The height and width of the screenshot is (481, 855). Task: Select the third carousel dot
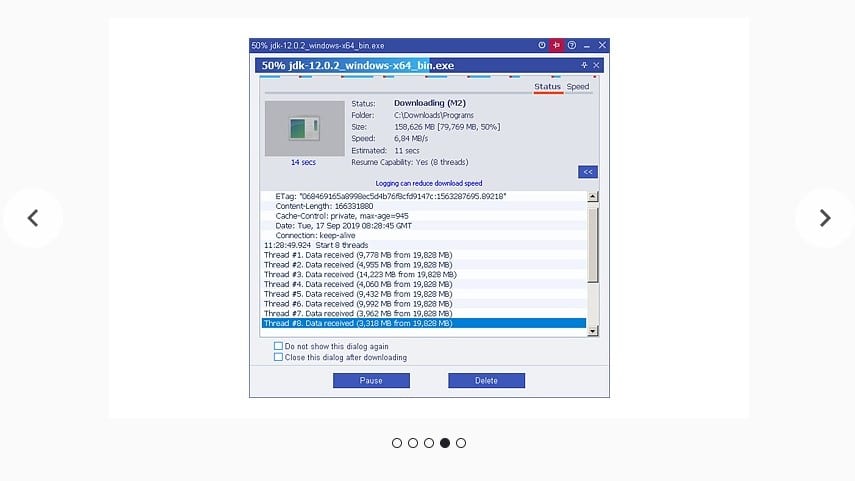click(429, 443)
